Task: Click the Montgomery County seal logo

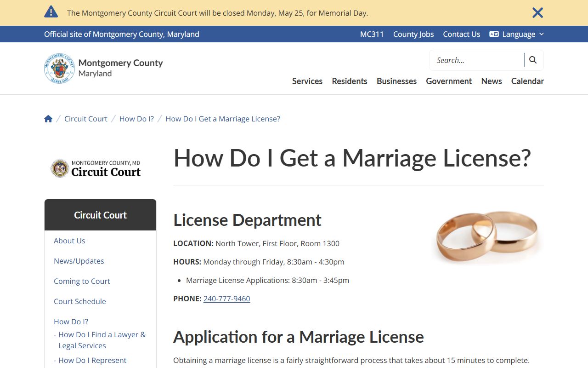Action: 59,68
